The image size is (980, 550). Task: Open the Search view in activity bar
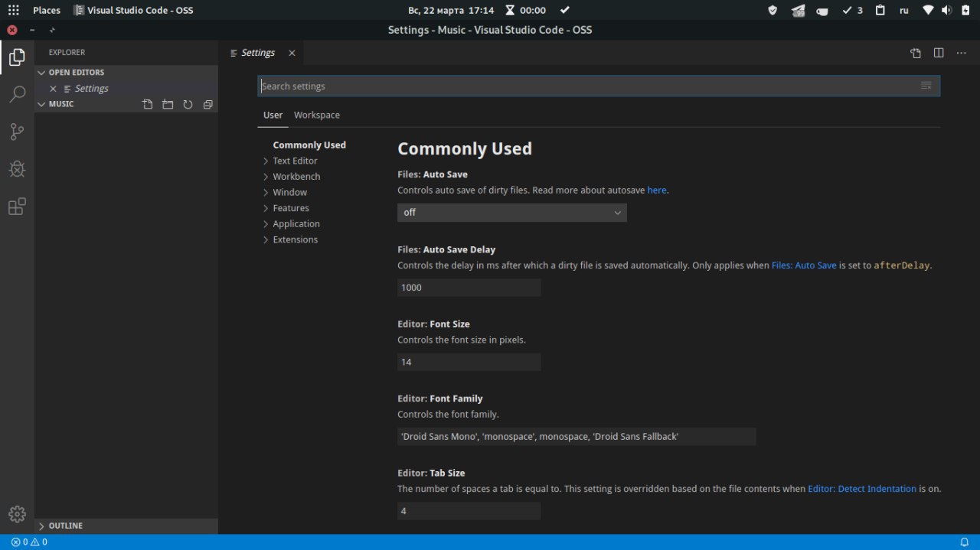(17, 95)
